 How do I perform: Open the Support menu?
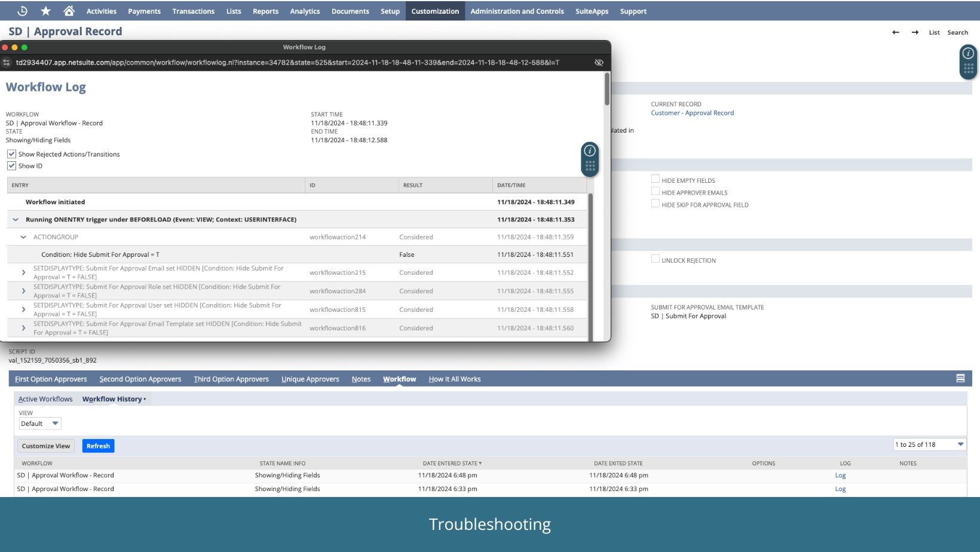(633, 11)
